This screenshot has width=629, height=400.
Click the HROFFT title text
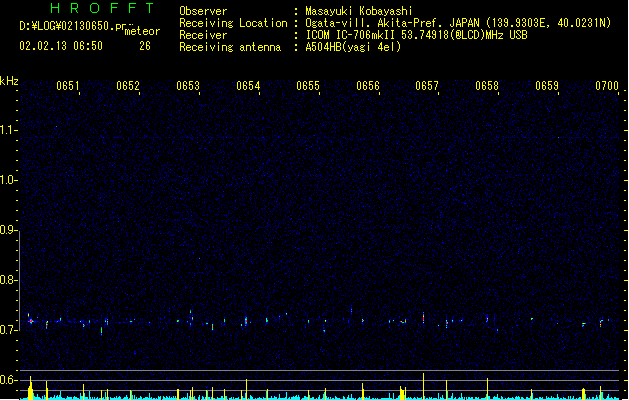103,8
